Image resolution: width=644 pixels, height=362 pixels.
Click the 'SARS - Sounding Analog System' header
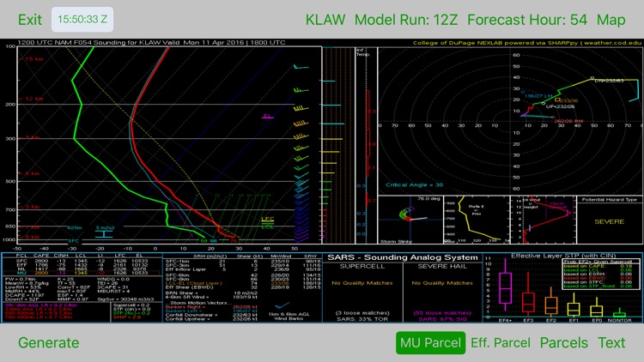tap(403, 257)
